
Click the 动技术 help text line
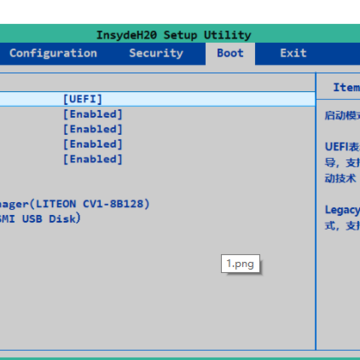click(340, 178)
